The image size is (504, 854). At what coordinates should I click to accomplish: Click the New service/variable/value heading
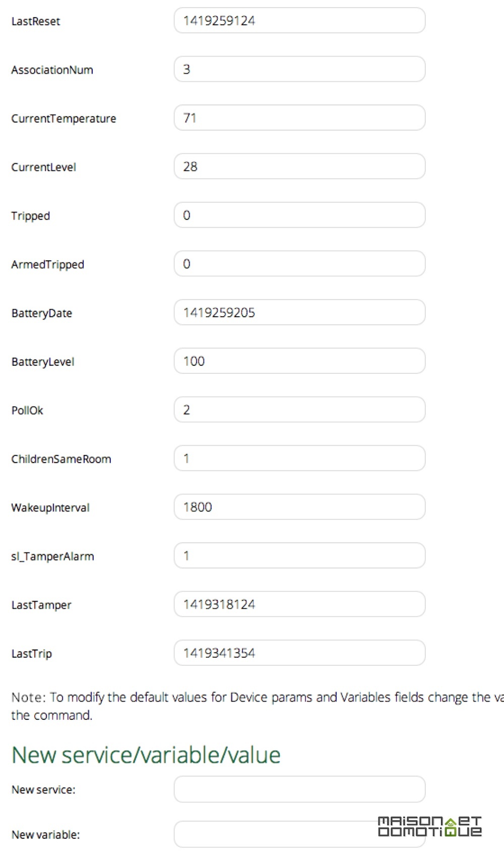146,755
